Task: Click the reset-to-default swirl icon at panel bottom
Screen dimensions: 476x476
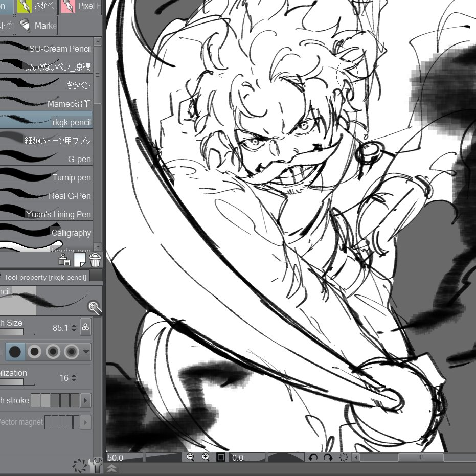Action: click(80, 466)
